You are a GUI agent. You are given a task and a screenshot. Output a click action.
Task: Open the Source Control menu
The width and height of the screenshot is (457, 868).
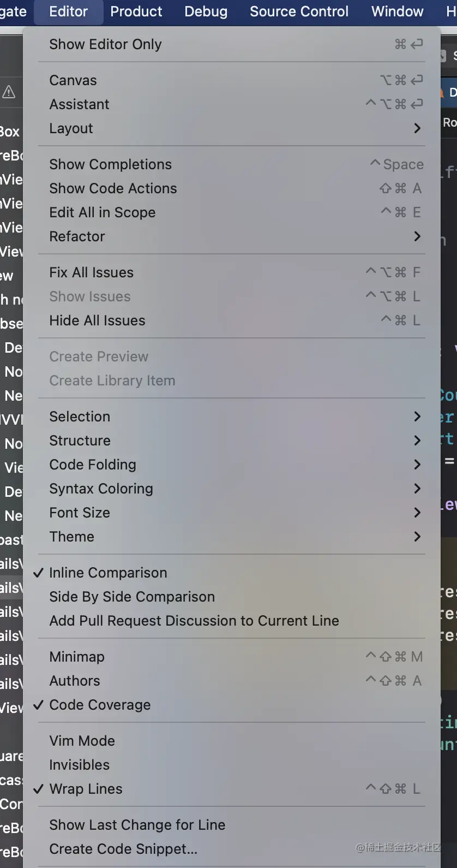pos(299,11)
